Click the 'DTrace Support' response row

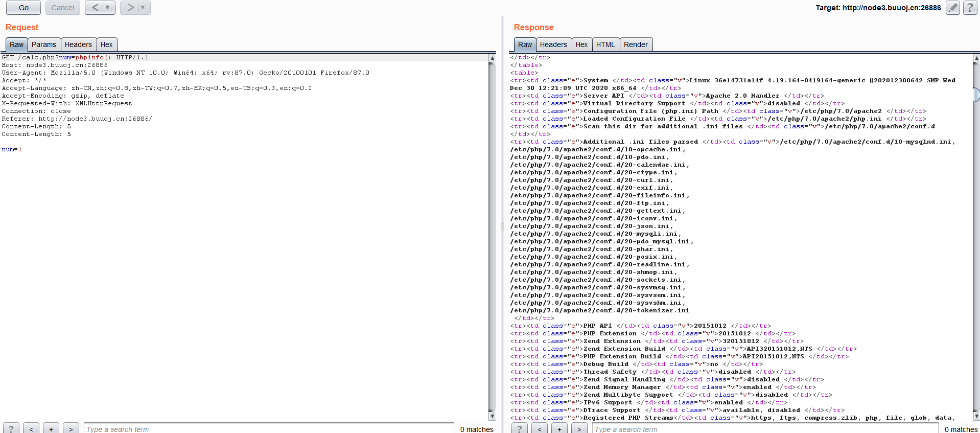[678, 410]
